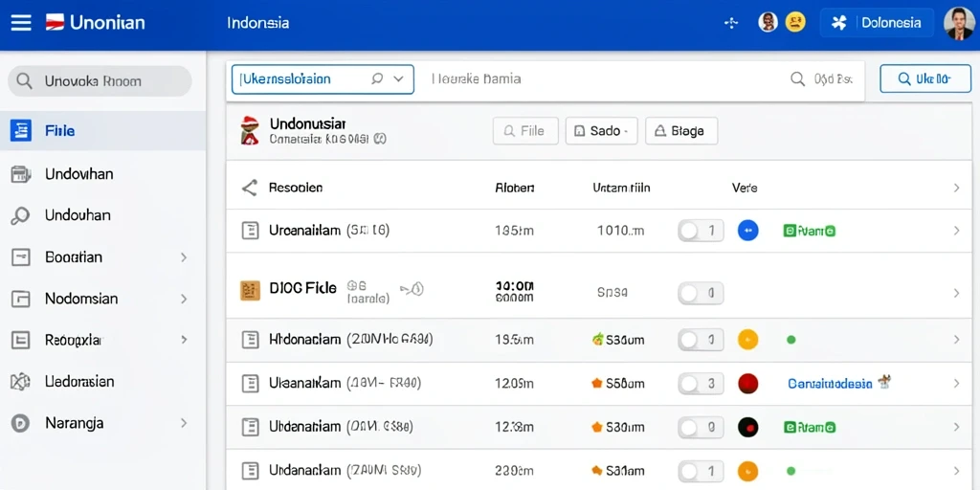Open the hamburger menu in the header
Image resolution: width=980 pixels, height=490 pixels.
point(21,23)
